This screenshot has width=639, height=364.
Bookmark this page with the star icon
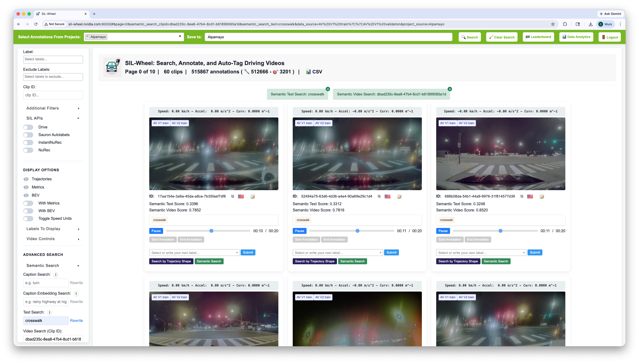click(x=553, y=24)
